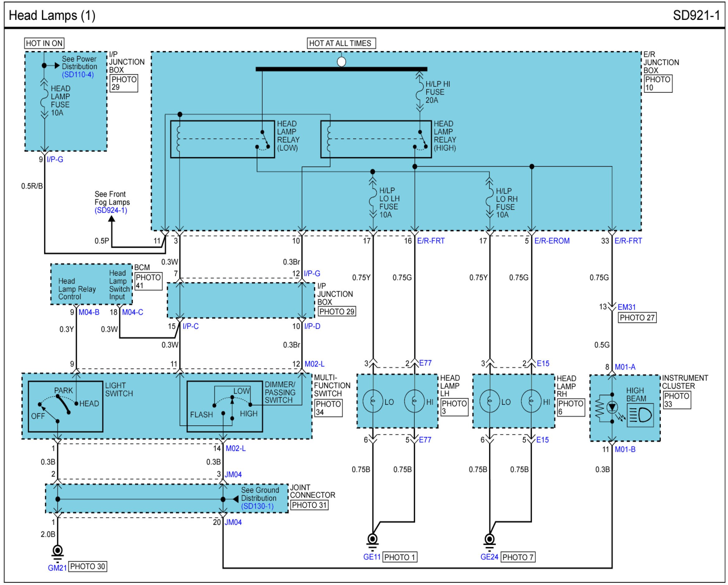Click the GE11 ground symbol
Image resolution: width=728 pixels, height=585 pixels.
tap(372, 539)
